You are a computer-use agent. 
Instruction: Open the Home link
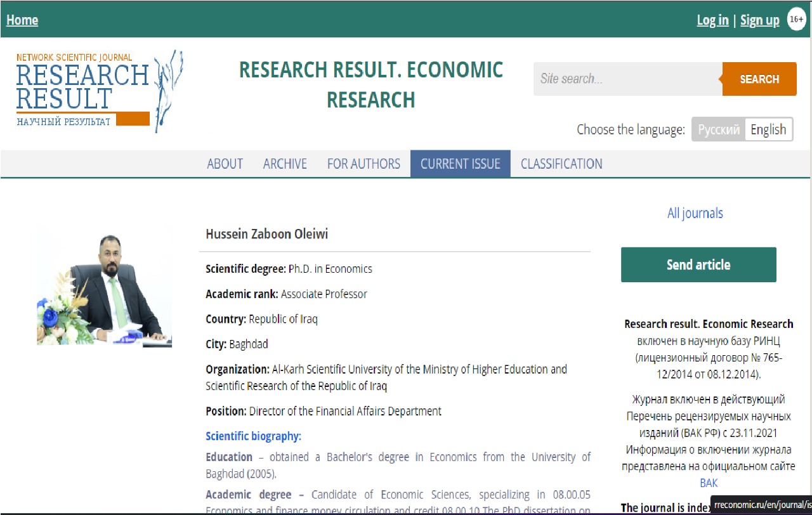(22, 20)
